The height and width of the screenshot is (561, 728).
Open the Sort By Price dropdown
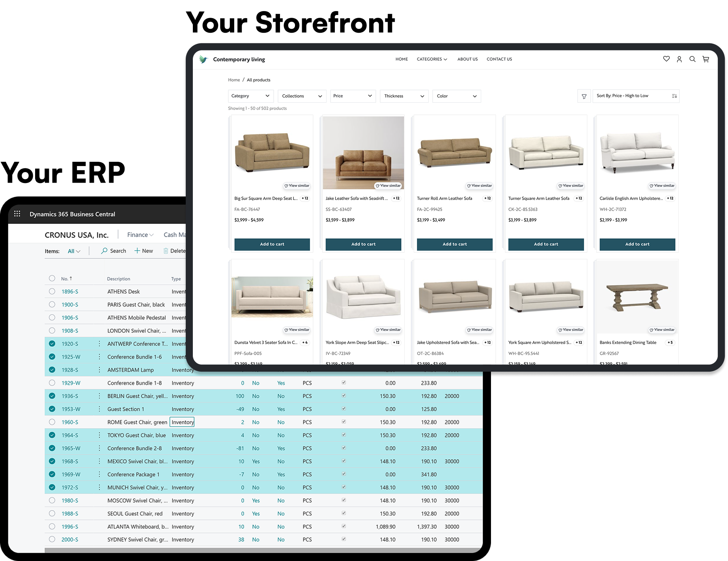pyautogui.click(x=636, y=96)
